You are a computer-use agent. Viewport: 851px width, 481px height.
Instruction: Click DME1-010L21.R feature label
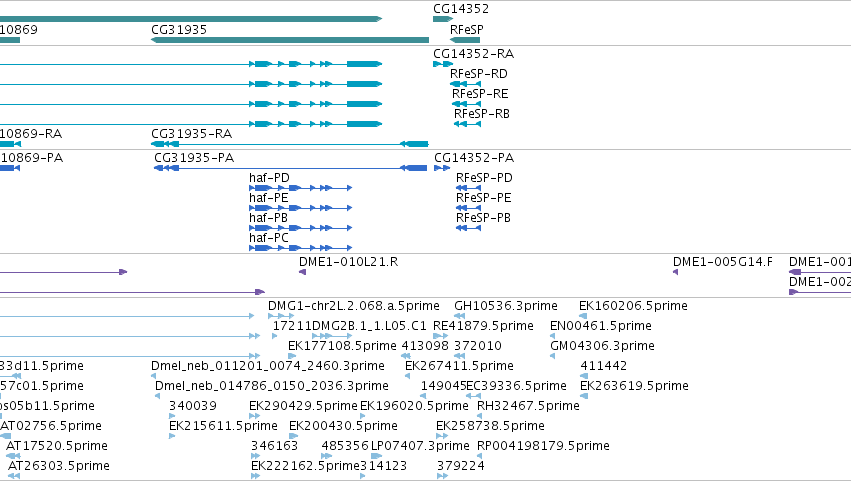pyautogui.click(x=348, y=262)
